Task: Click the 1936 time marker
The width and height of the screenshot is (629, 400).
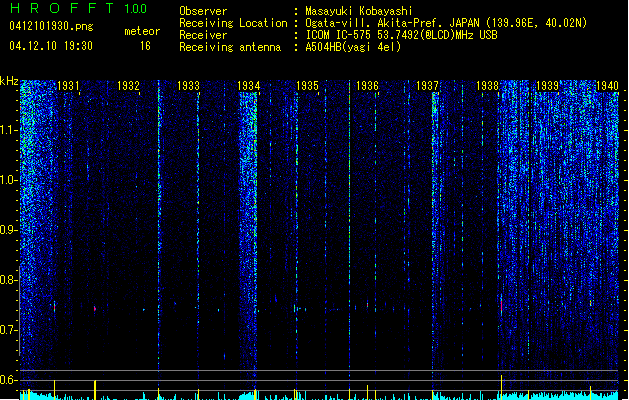Action: click(367, 86)
